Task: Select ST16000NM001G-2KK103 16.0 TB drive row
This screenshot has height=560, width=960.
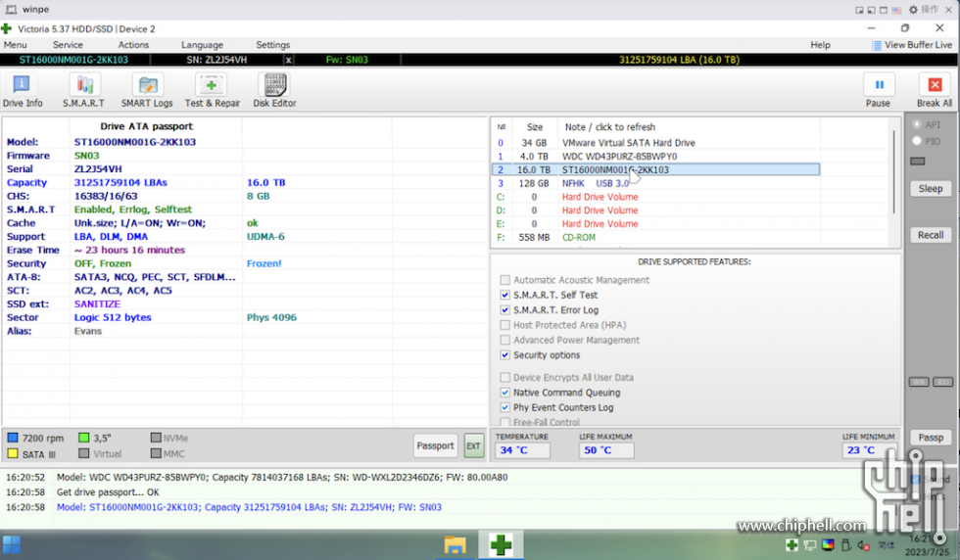Action: point(655,169)
